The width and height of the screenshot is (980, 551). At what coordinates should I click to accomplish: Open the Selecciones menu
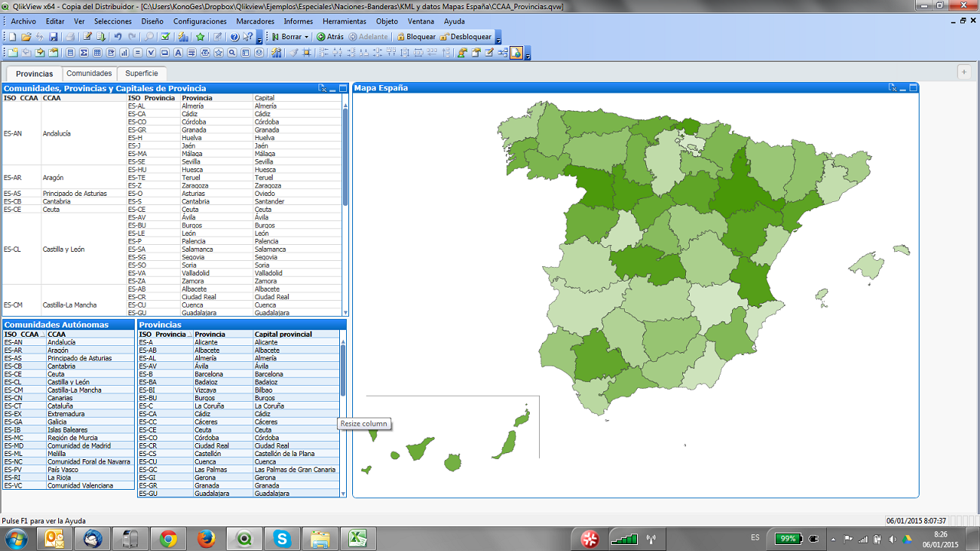[x=113, y=21]
